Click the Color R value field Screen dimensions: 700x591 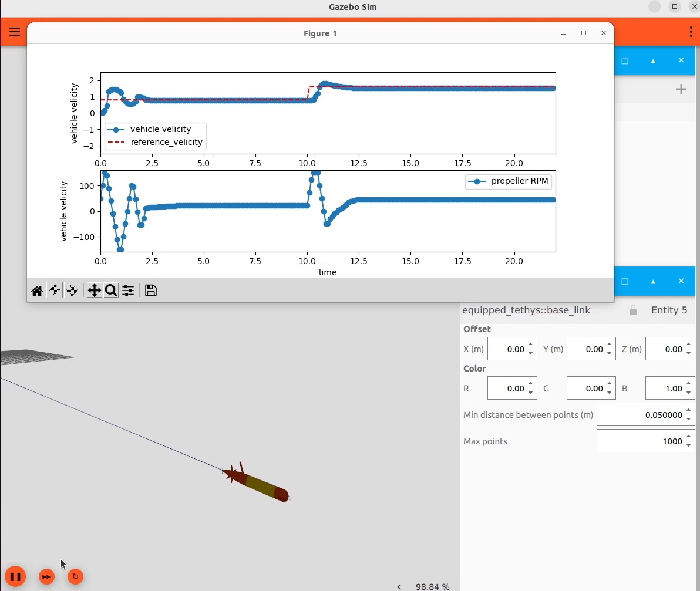[x=512, y=388]
